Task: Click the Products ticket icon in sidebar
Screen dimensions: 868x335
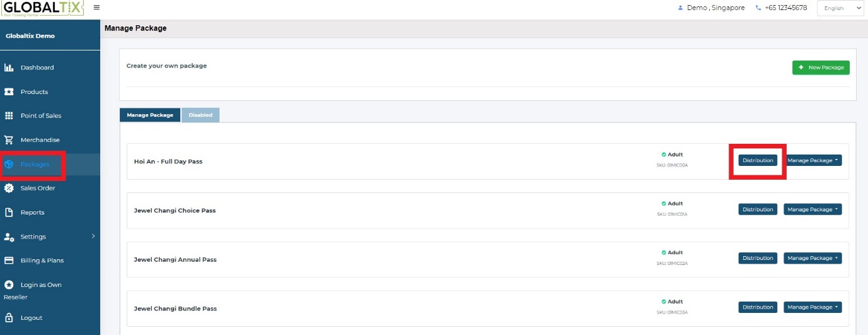Action: [9, 91]
